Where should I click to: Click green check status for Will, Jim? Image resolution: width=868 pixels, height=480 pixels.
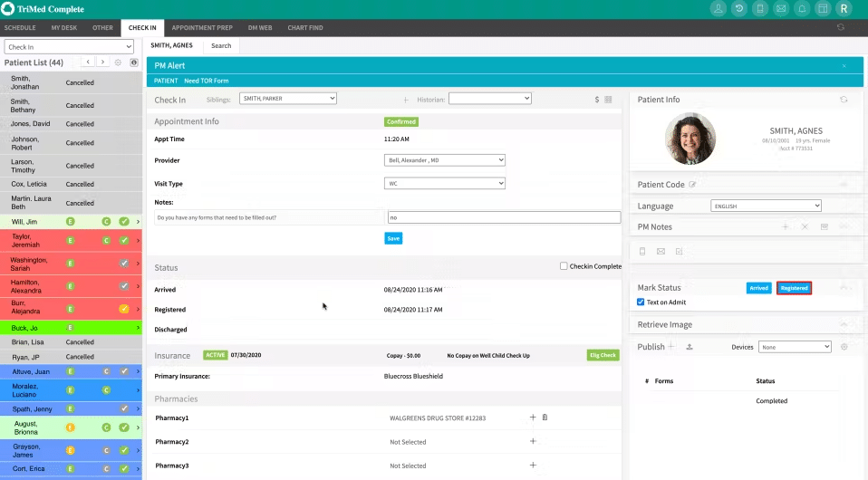point(124,222)
